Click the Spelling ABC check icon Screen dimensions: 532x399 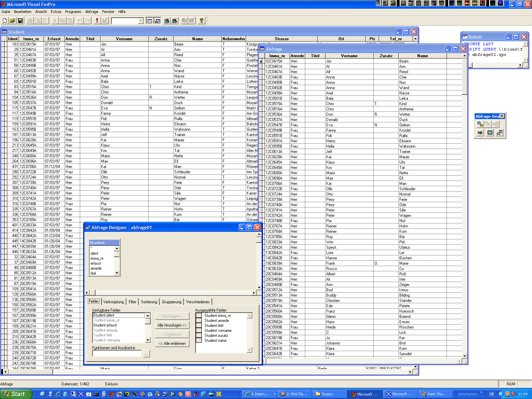(45, 21)
